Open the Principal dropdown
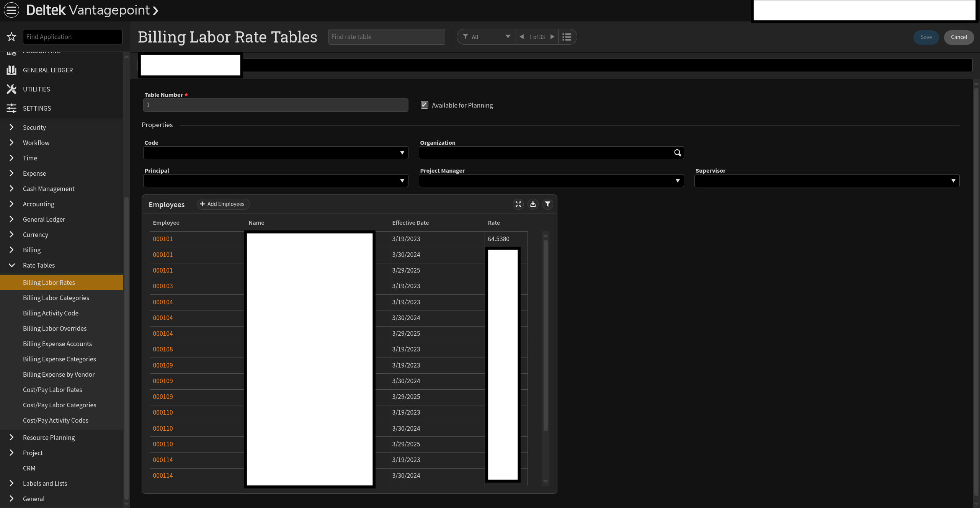 (402, 181)
